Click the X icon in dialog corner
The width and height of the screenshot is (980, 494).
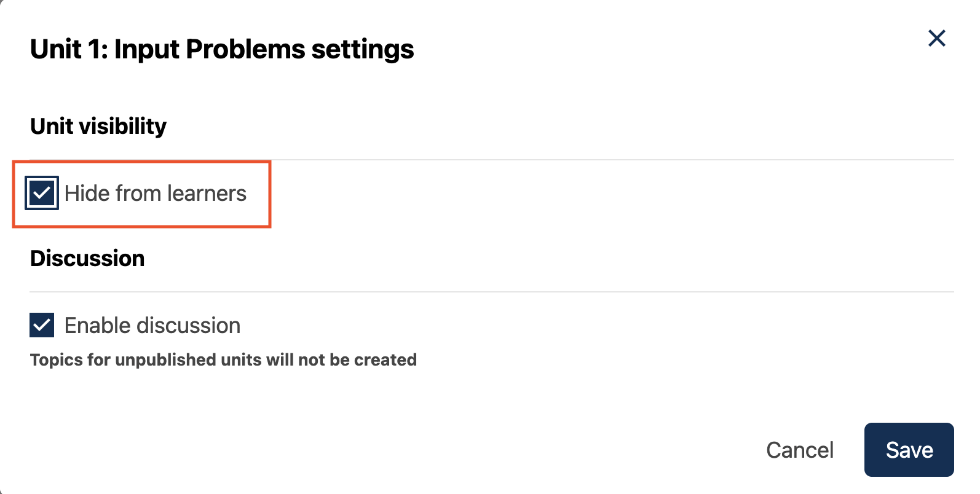point(936,38)
